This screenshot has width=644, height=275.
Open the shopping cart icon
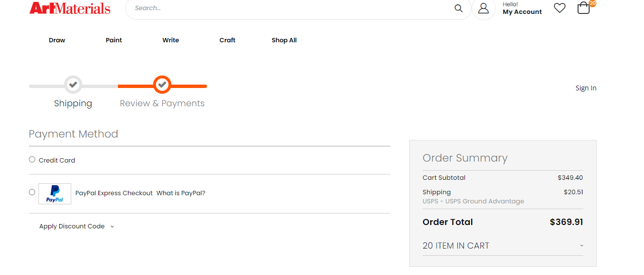[x=583, y=8]
